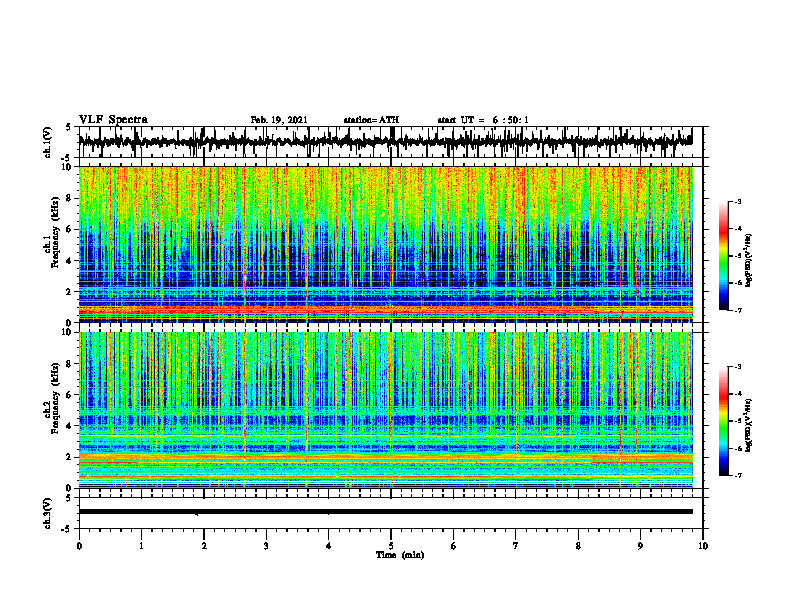The image size is (792, 612).
Task: Select the date text 'Feb. 19, 2021'
Action: click(x=279, y=120)
